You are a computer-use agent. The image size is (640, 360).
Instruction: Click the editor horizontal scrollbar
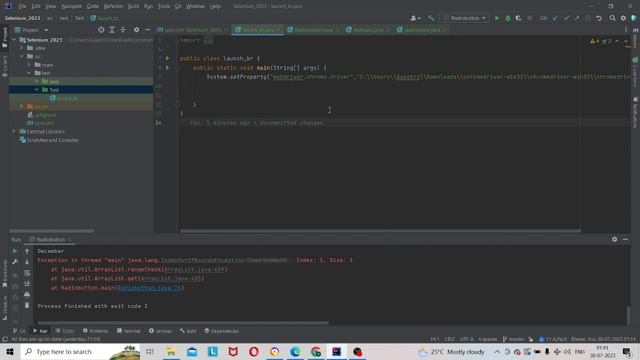380,231
